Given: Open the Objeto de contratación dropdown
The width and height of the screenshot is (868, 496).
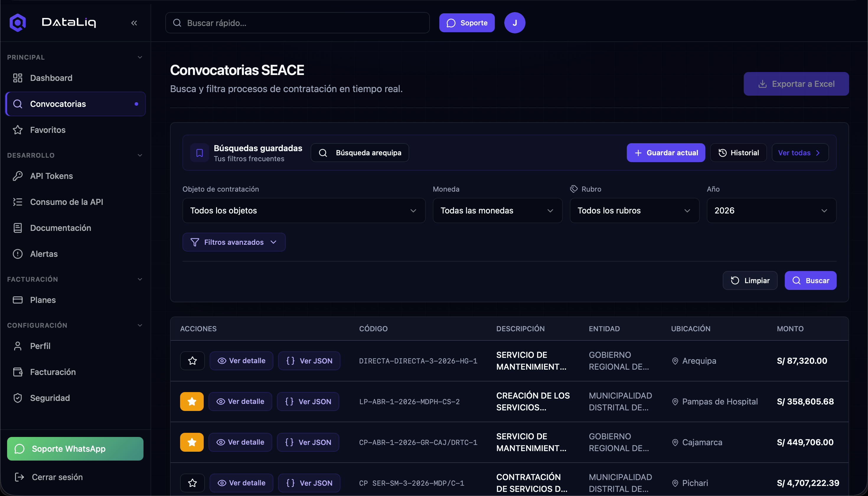Looking at the screenshot, I should click(x=304, y=211).
